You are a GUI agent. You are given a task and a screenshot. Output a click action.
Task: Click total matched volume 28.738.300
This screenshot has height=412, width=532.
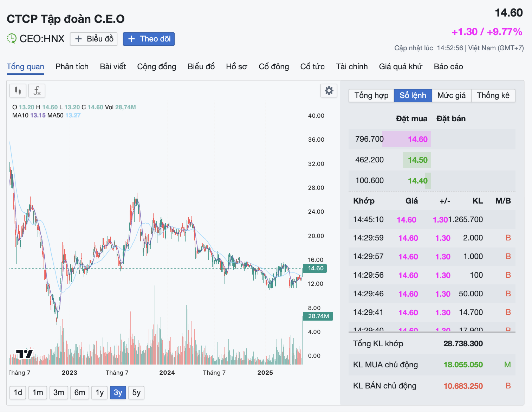click(463, 343)
